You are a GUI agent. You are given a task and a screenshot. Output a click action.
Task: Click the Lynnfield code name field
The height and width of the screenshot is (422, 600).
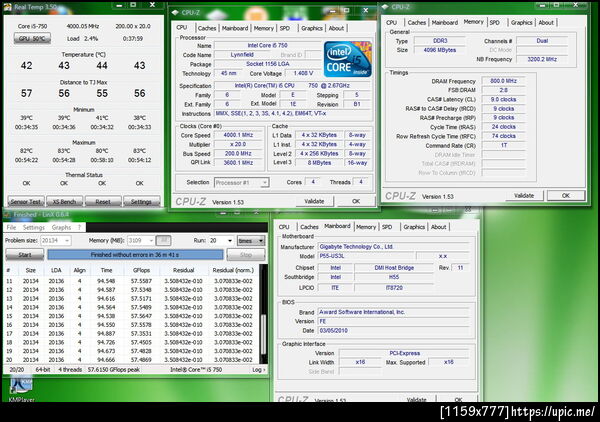(242, 55)
